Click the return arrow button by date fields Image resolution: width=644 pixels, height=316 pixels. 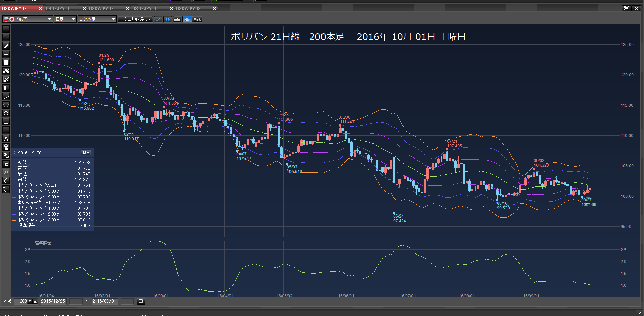pyautogui.click(x=141, y=301)
